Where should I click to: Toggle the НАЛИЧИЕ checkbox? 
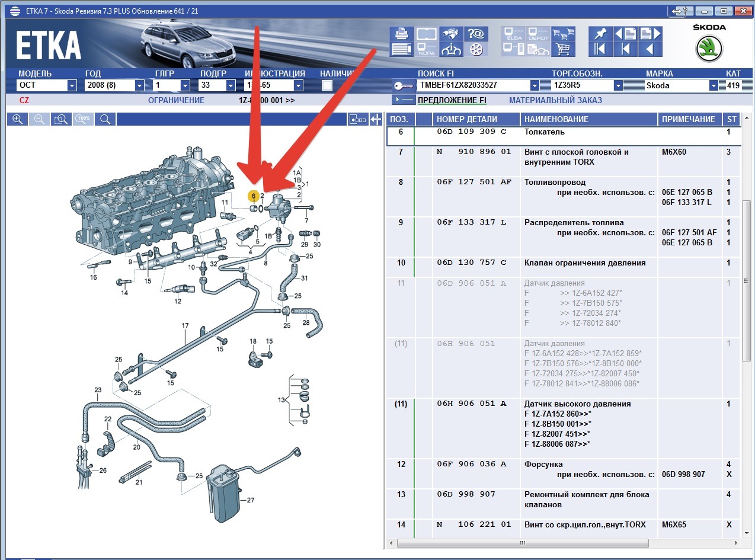point(327,85)
